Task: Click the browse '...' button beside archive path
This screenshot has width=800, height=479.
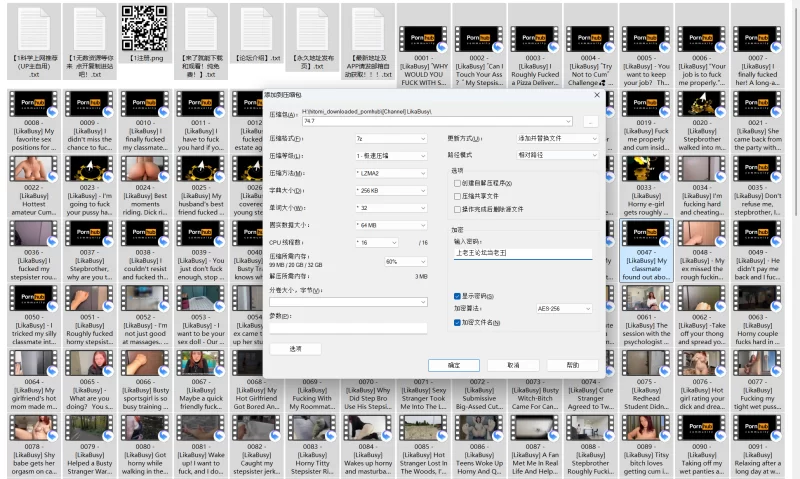Action: pos(590,121)
